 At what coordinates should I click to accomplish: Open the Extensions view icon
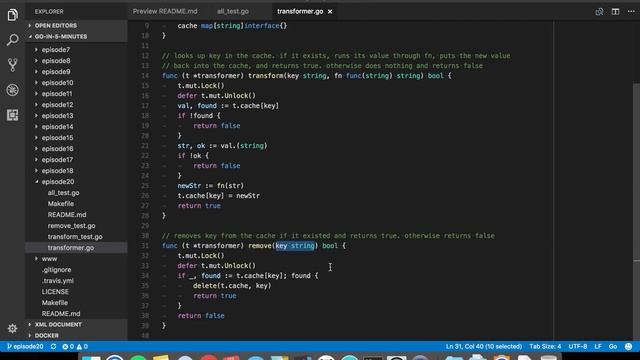point(12,115)
